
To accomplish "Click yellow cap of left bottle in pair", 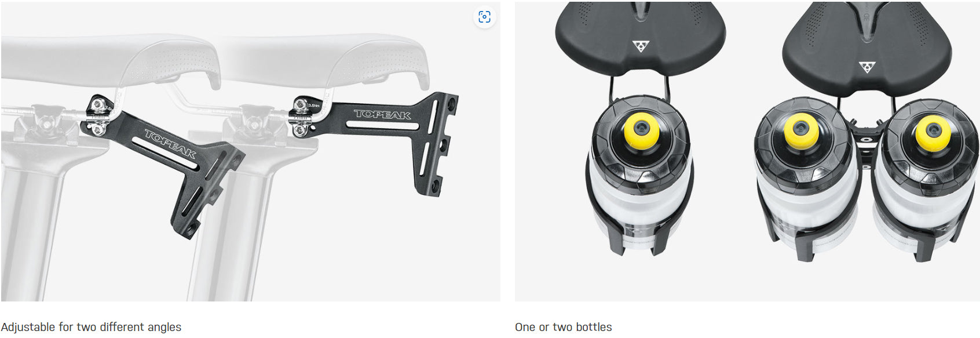I will click(801, 132).
